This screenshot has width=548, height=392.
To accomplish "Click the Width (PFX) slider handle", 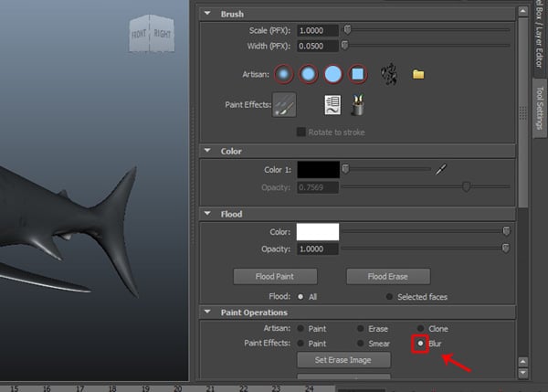I will [344, 45].
